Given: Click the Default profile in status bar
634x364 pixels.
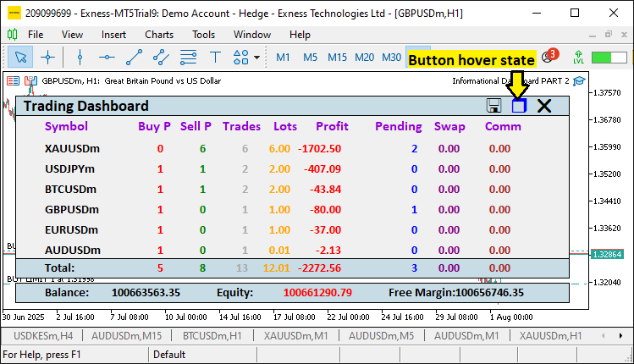Looking at the screenshot, I should coord(169,355).
